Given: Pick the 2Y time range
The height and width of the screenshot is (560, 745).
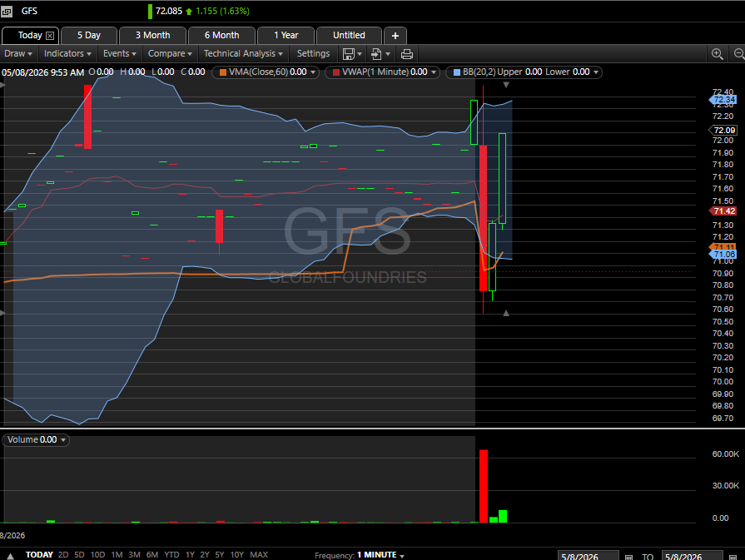Looking at the screenshot, I should tap(205, 554).
